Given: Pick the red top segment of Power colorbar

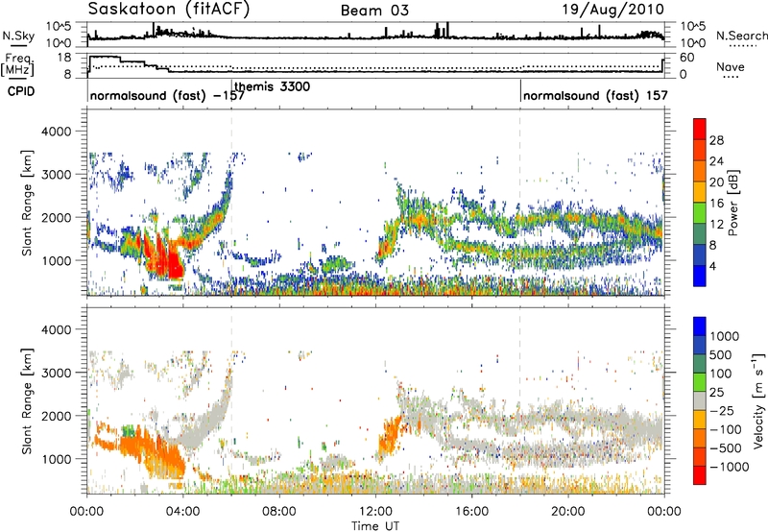Looking at the screenshot, I should 700,130.
